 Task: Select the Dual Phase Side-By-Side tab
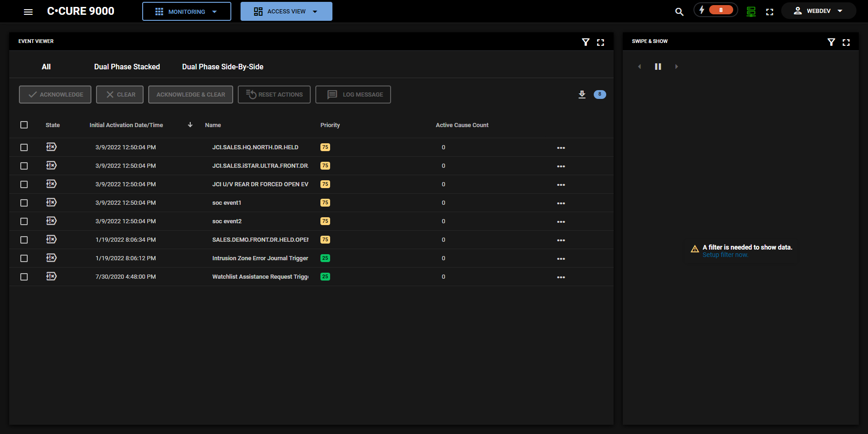[223, 67]
